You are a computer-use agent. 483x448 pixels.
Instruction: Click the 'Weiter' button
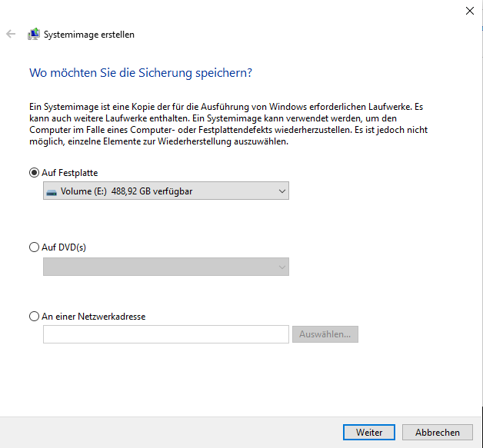369,433
